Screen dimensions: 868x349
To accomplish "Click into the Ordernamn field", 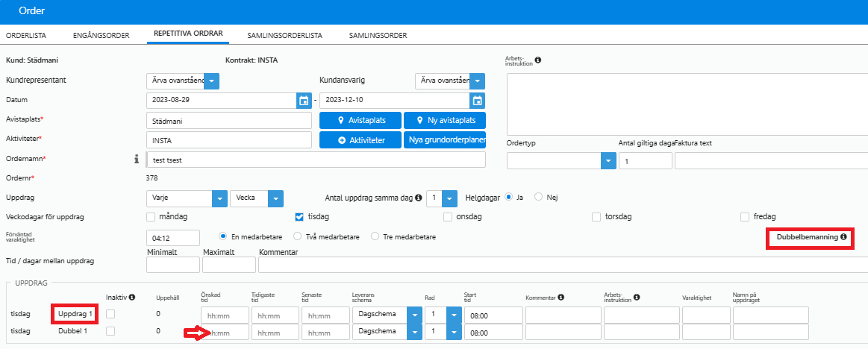I will [316, 160].
